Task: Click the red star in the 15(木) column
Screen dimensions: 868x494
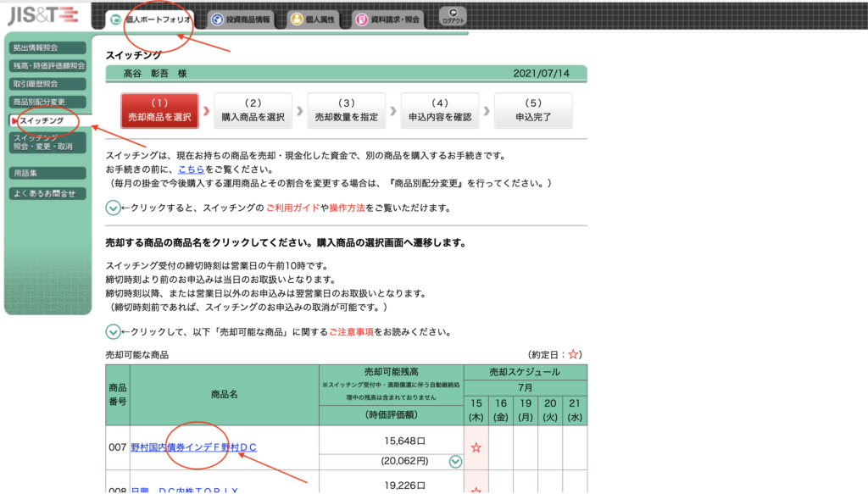Action: tap(476, 447)
